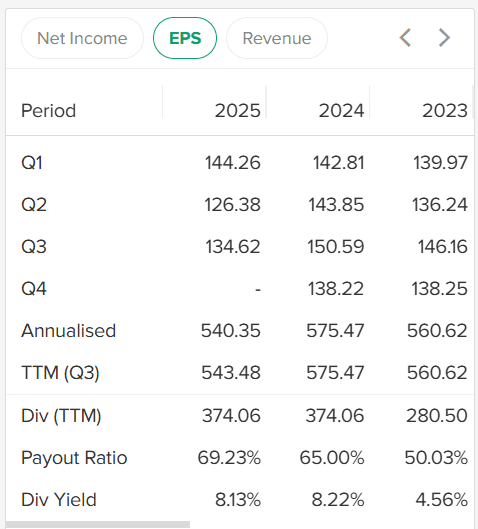Click the left arrow to show previous tabs
This screenshot has height=529, width=478.
405,38
